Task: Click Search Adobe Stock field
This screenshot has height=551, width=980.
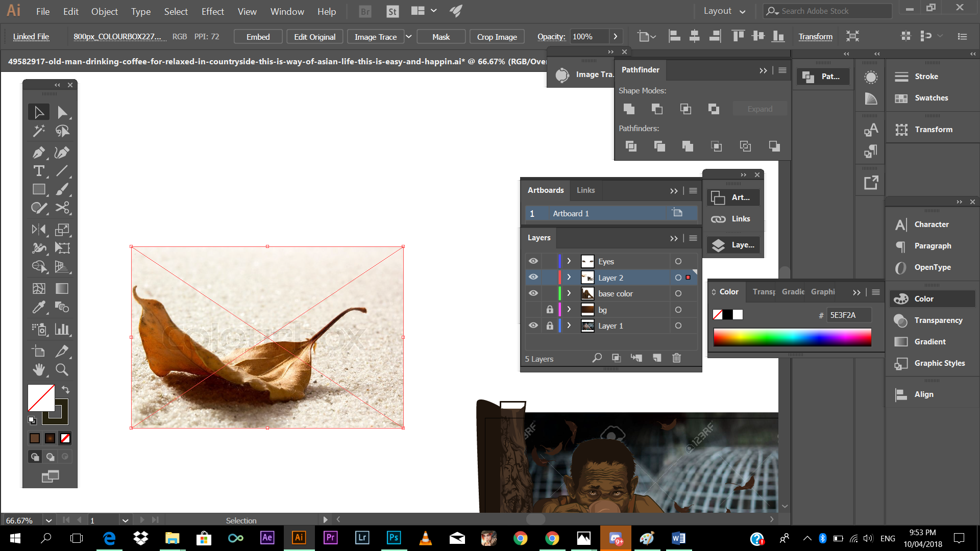Action: point(827,11)
